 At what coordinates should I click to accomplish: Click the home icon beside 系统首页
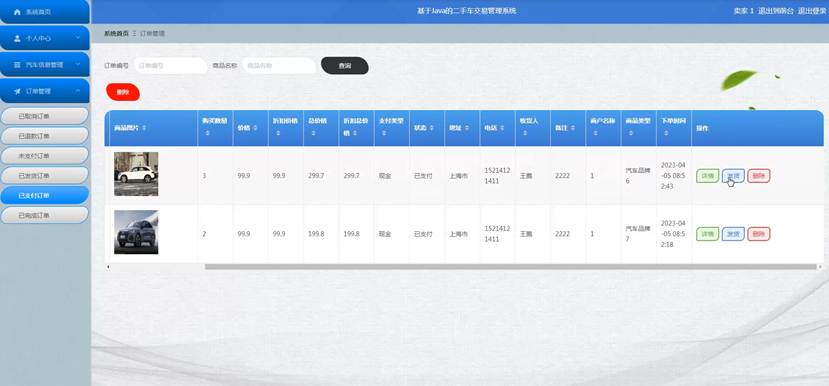coord(17,12)
